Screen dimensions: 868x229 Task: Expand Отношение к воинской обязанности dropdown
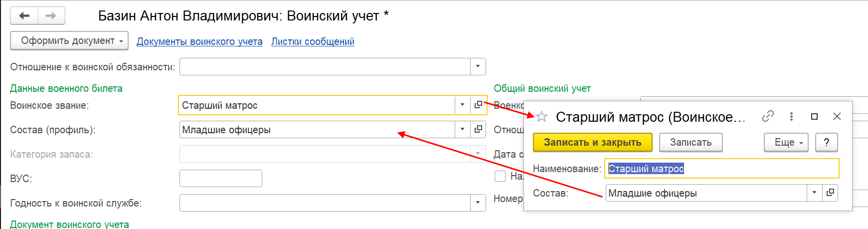click(x=478, y=66)
